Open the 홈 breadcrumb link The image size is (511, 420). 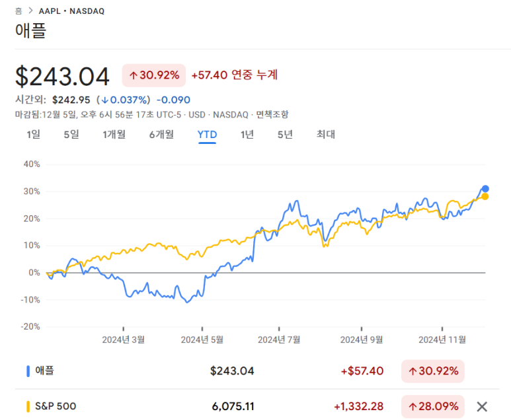coord(19,11)
